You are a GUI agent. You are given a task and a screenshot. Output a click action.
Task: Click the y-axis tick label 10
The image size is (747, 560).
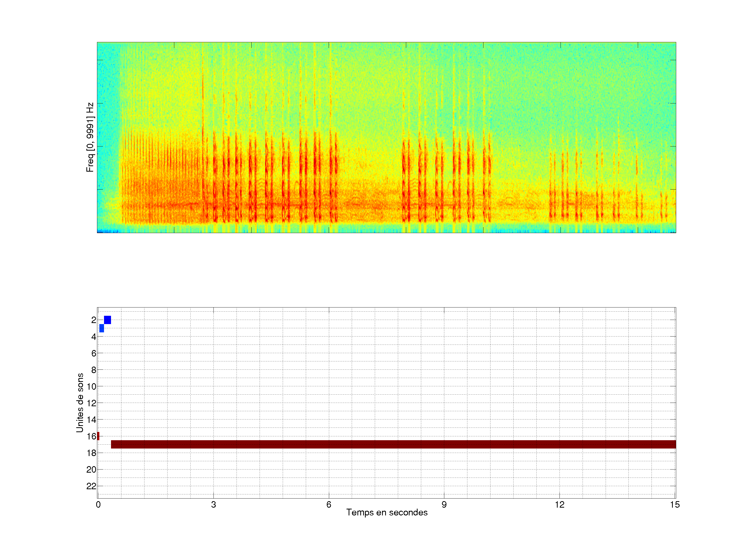point(91,387)
